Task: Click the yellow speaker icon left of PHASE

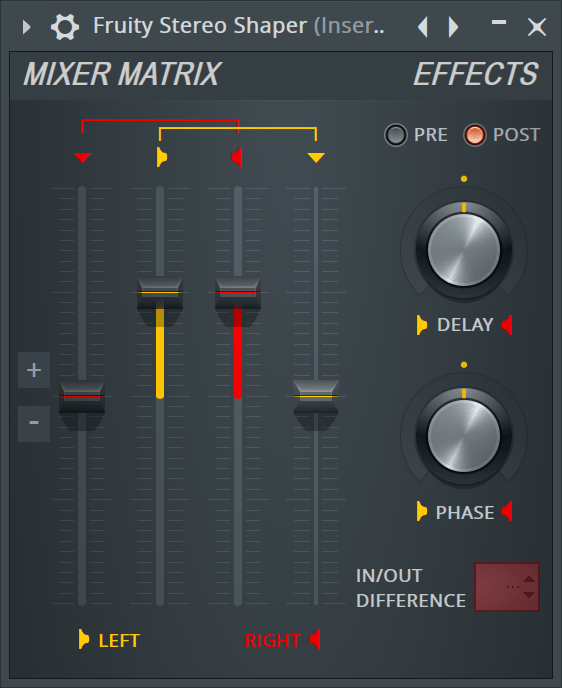Action: point(422,511)
